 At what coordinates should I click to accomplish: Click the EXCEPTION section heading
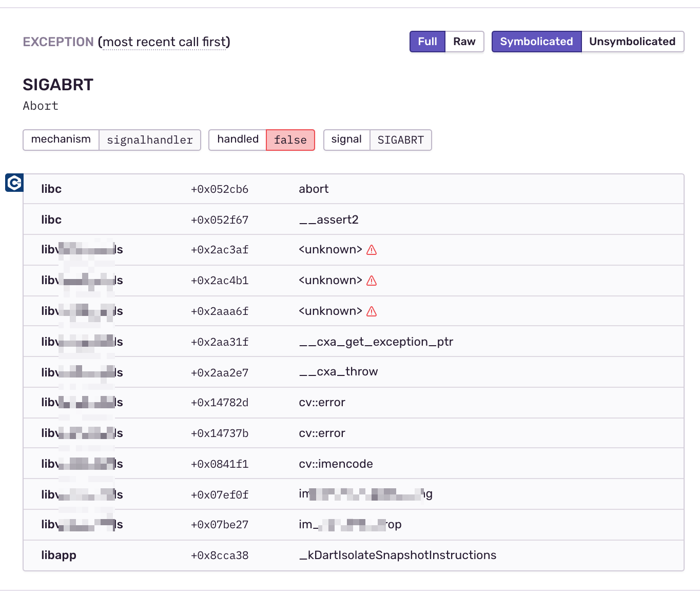click(59, 42)
